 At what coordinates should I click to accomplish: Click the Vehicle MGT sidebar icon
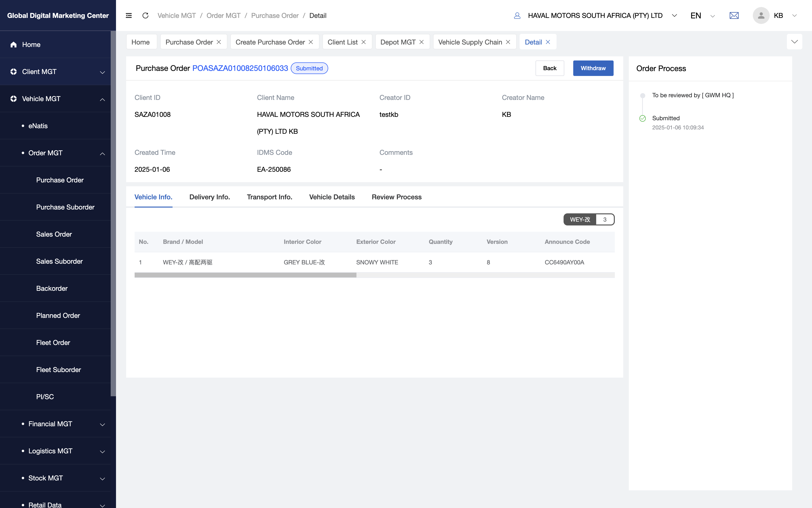14,99
